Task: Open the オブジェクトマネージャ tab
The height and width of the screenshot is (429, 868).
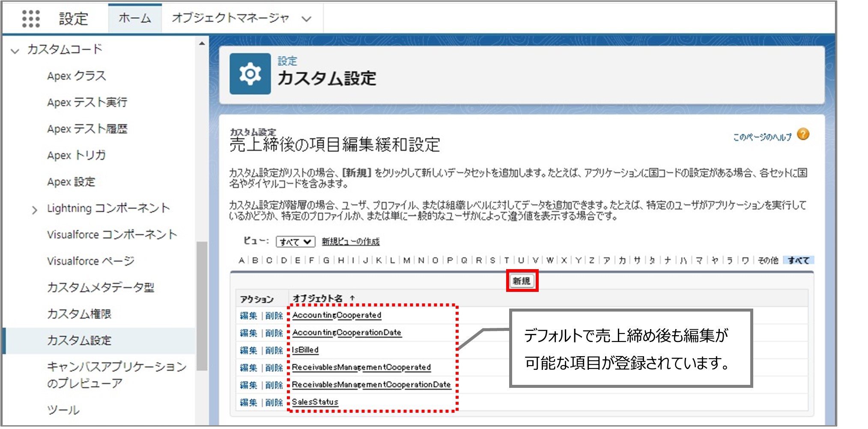Action: [230, 18]
